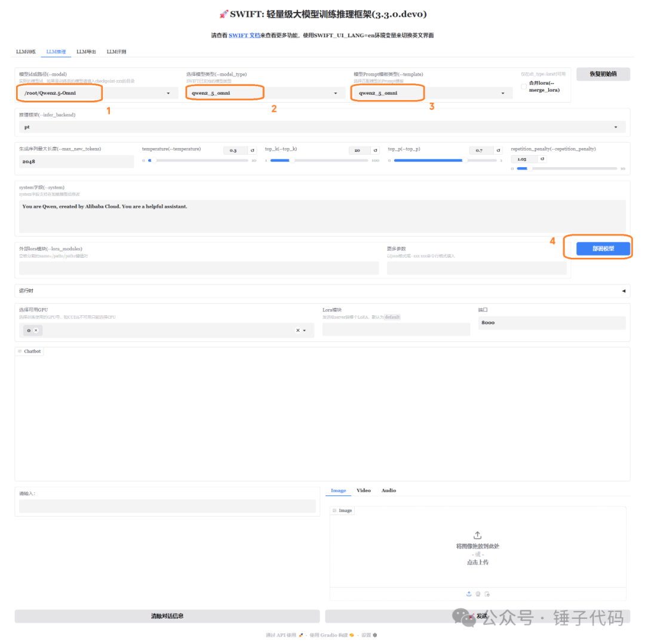Switch to the LLM训练 tab

pyautogui.click(x=26, y=52)
